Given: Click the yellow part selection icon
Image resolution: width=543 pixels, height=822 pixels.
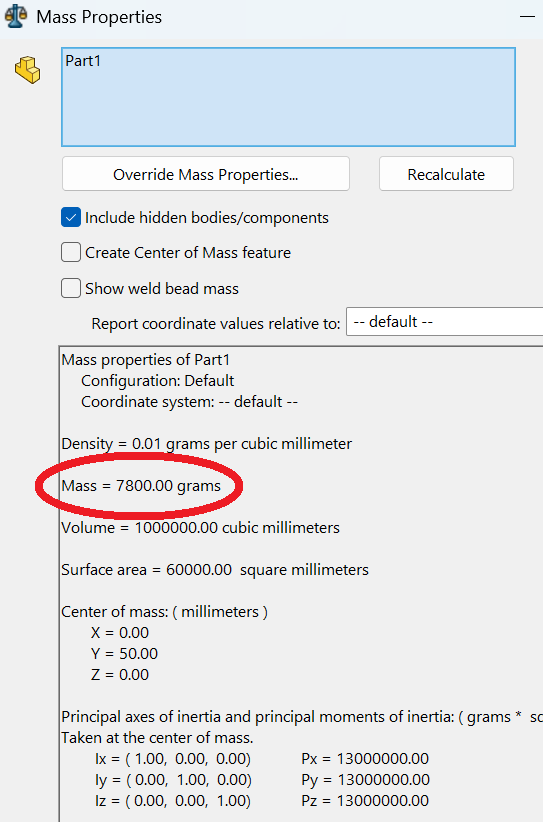Looking at the screenshot, I should [27, 70].
